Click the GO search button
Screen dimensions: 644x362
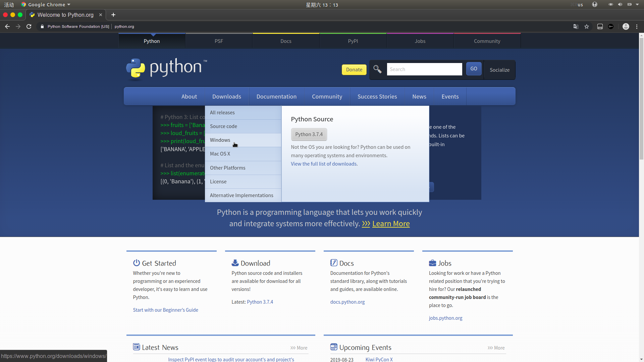474,69
